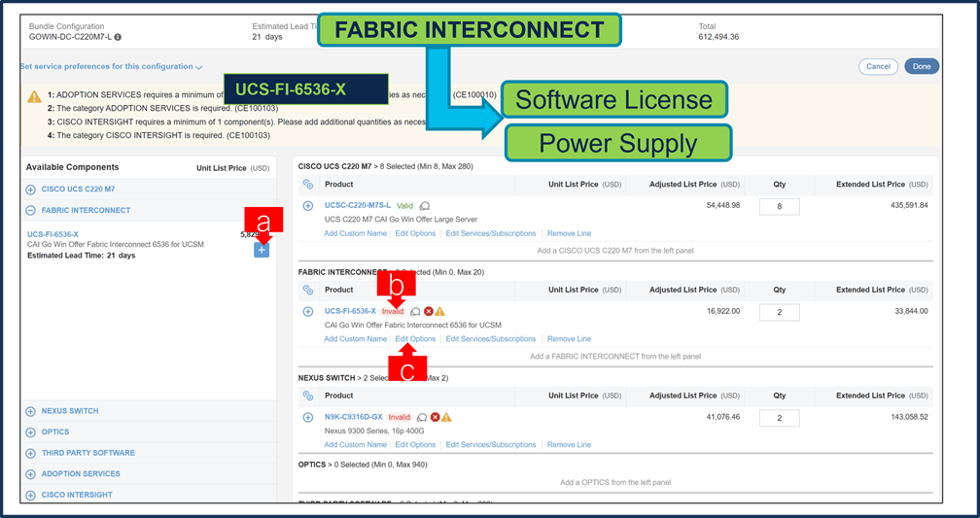Viewport: 980px width, 518px height.
Task: Expand N9K-C9316D-GX row with plus circle
Action: 307,417
